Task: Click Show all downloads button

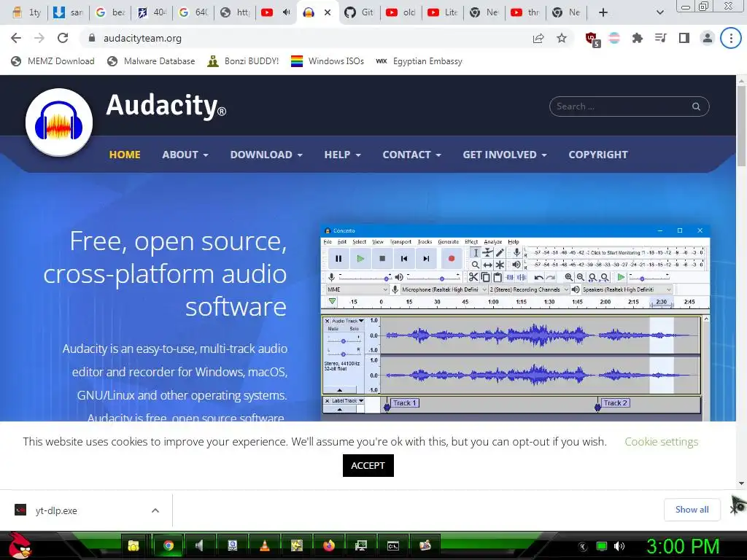Action: pyautogui.click(x=692, y=510)
